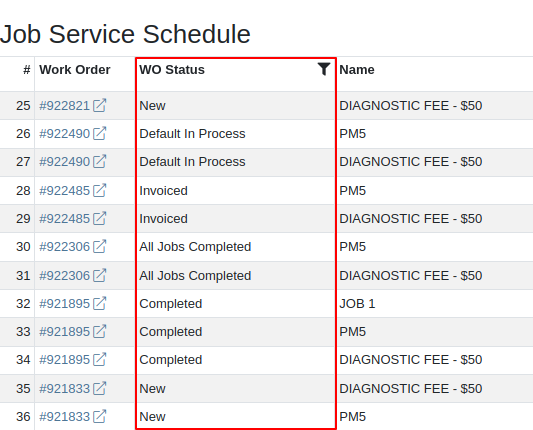Viewport: 533px width, 430px height.
Task: Select the JOB 1 name cell
Action: [x=357, y=304]
